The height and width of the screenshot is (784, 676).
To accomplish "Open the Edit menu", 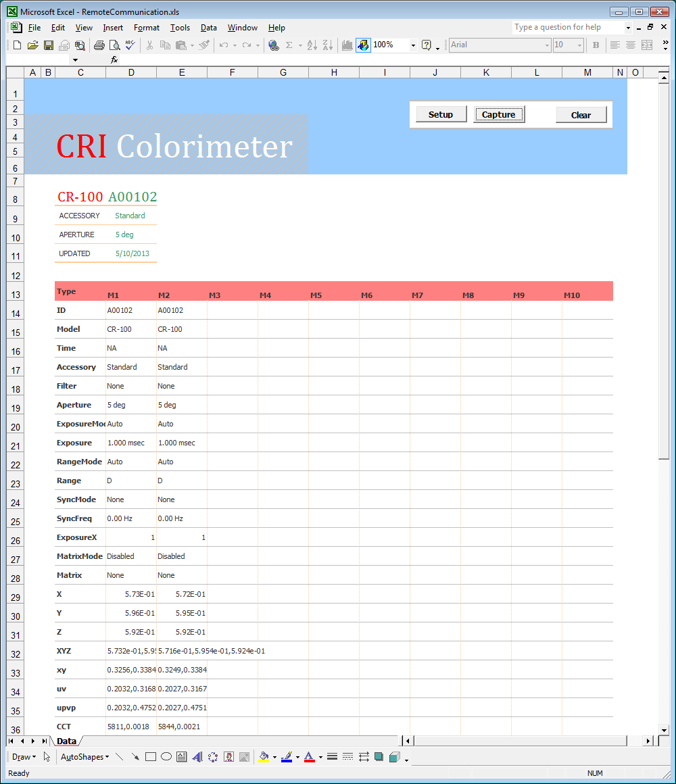I will point(58,28).
